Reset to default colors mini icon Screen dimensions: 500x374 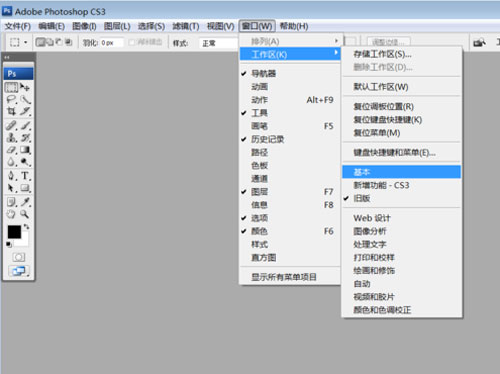9,245
